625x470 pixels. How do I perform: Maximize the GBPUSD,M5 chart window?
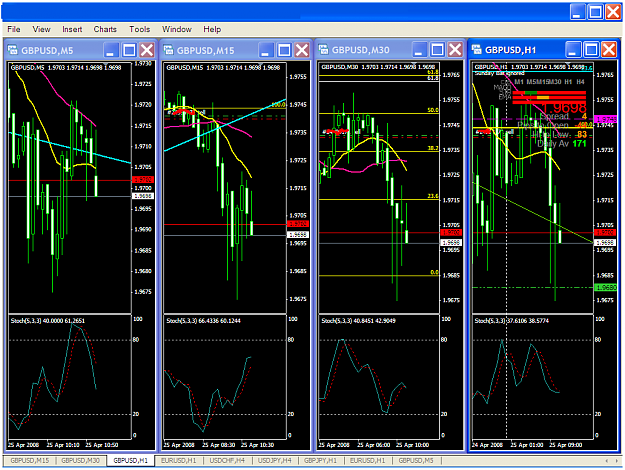point(129,50)
